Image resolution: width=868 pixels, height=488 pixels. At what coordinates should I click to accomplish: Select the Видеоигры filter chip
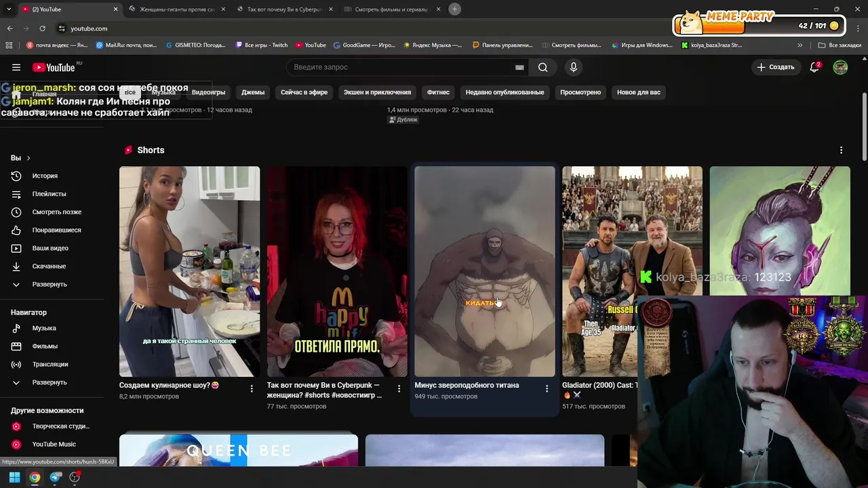(208, 92)
